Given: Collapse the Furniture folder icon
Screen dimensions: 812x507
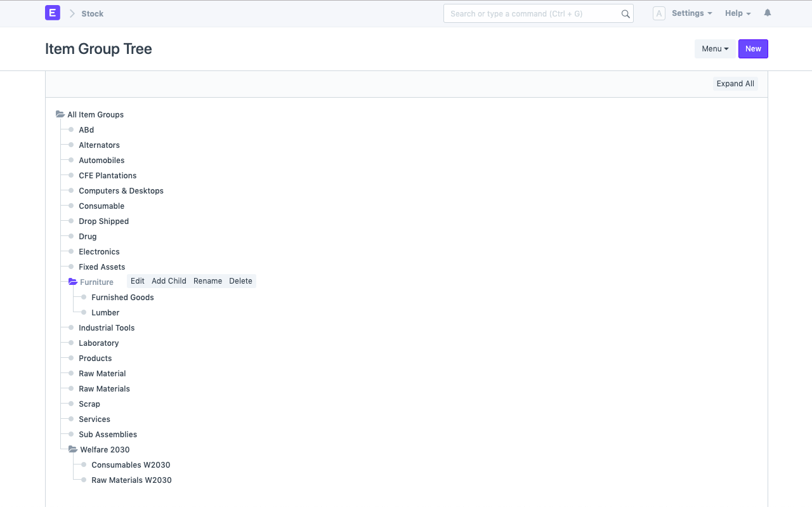Looking at the screenshot, I should [x=73, y=282].
